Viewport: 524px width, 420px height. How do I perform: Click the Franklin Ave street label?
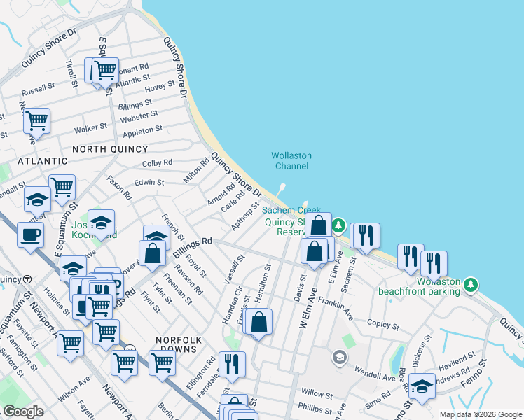(335, 309)
